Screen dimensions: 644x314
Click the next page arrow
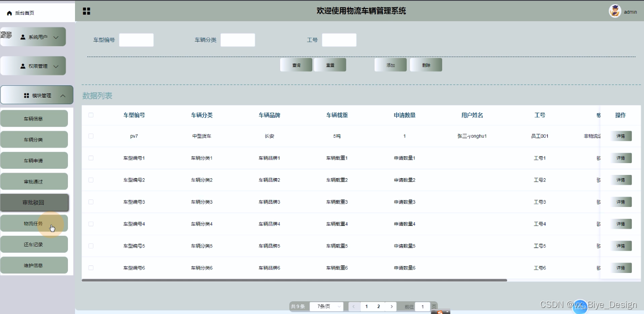point(391,306)
